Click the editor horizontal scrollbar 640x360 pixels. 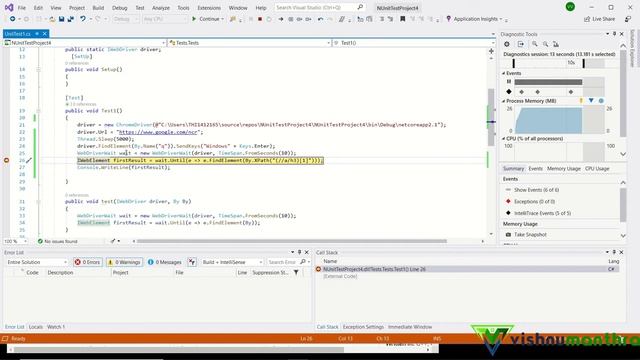291,241
